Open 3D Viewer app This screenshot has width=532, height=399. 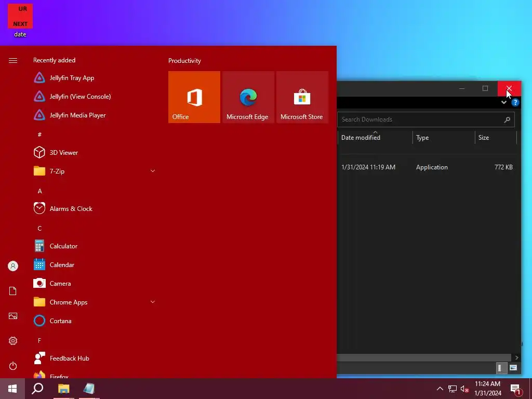(94, 152)
